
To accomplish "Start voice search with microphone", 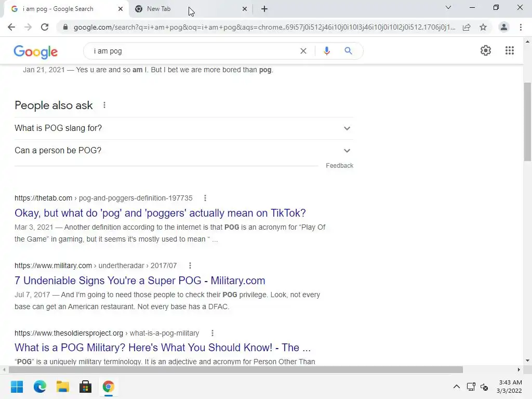I will click(x=326, y=51).
